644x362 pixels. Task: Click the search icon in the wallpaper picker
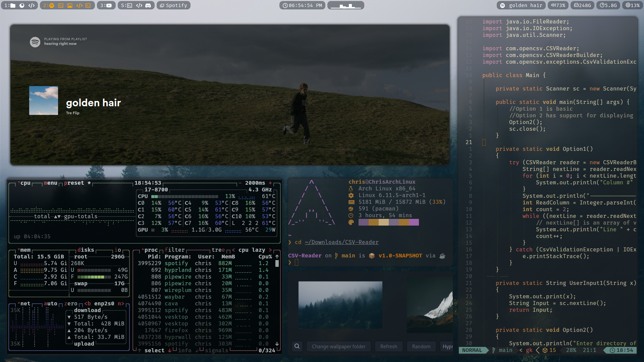(x=297, y=346)
